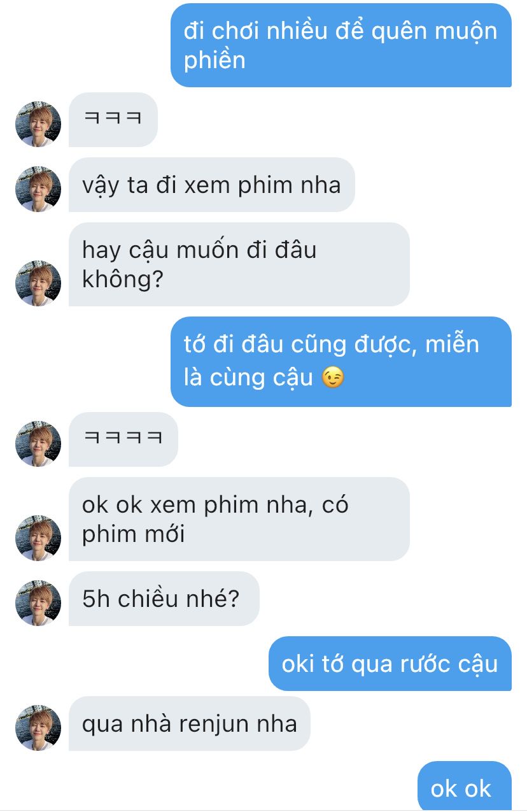
Task: Select 'oki tớ qua rước cậu' sent bubble
Action: click(390, 664)
